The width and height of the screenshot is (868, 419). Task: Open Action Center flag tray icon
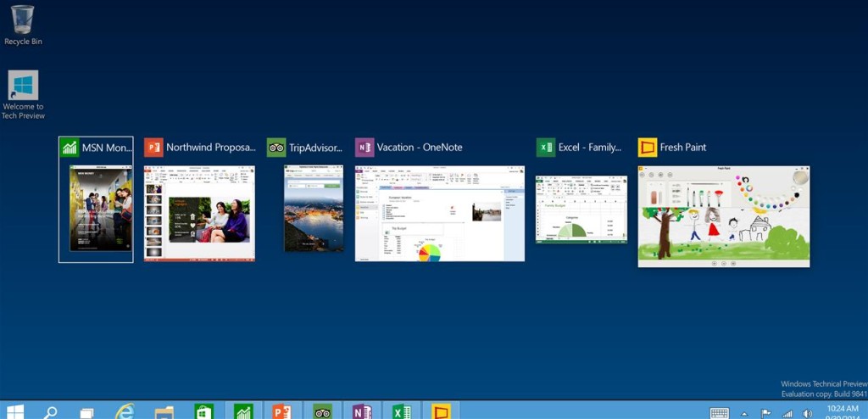point(766,413)
